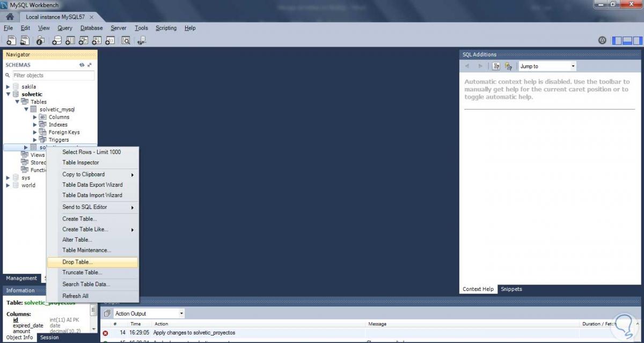This screenshot has height=343, width=644.
Task: Open SQL script file icon
Action: (x=24, y=40)
